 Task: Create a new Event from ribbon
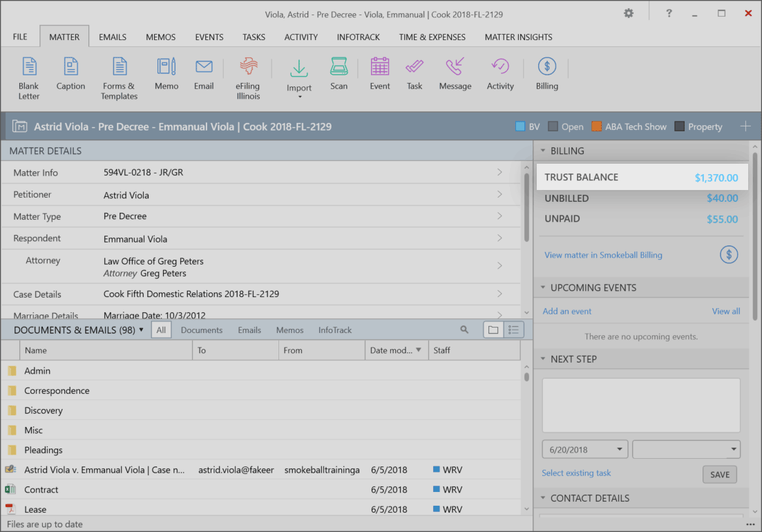(x=380, y=75)
